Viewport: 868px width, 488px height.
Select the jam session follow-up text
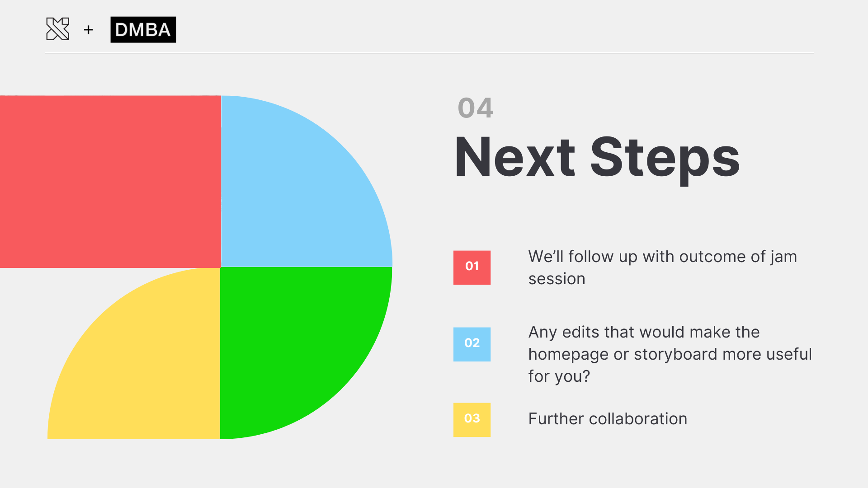tap(662, 267)
